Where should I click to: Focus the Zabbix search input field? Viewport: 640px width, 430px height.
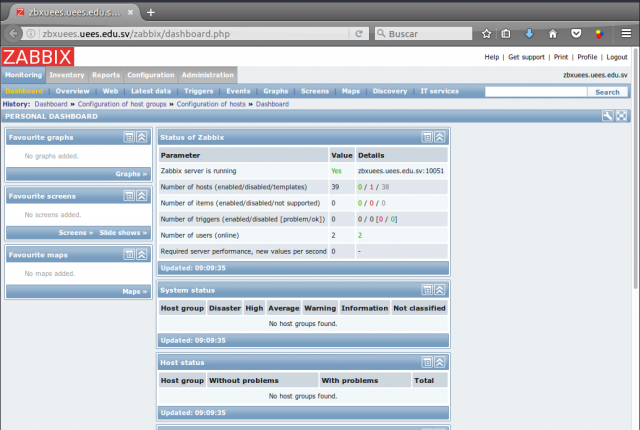tap(536, 92)
